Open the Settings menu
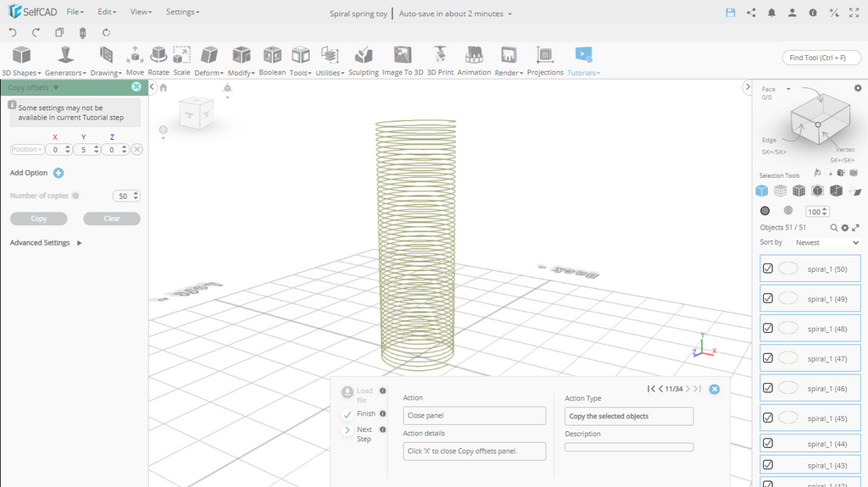Viewport: 868px width, 487px height. pyautogui.click(x=183, y=12)
